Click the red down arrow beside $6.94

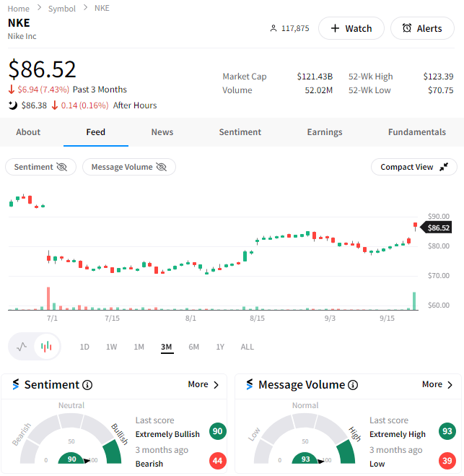[x=12, y=90]
